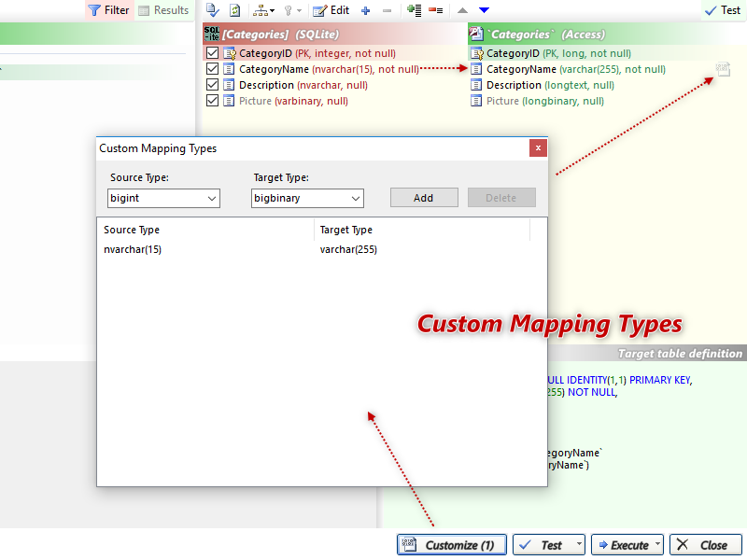Click the column icon of SQLite Picture
Screen dimensions: 747x560
[229, 101]
